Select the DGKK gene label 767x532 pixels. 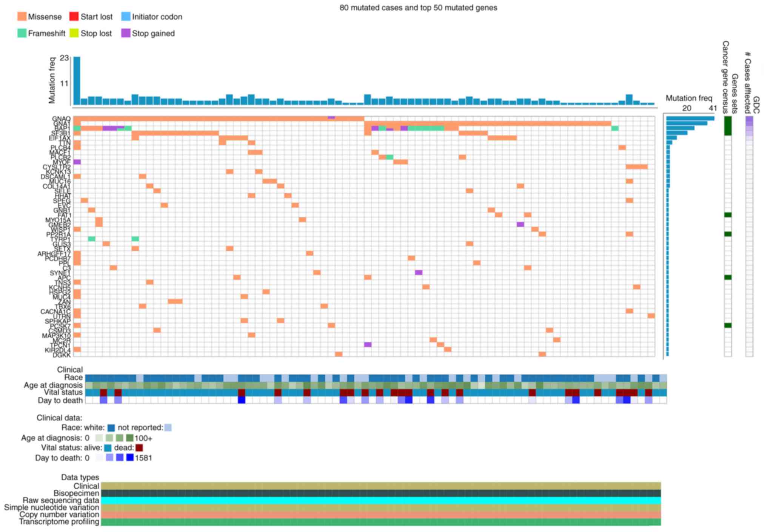coord(62,355)
